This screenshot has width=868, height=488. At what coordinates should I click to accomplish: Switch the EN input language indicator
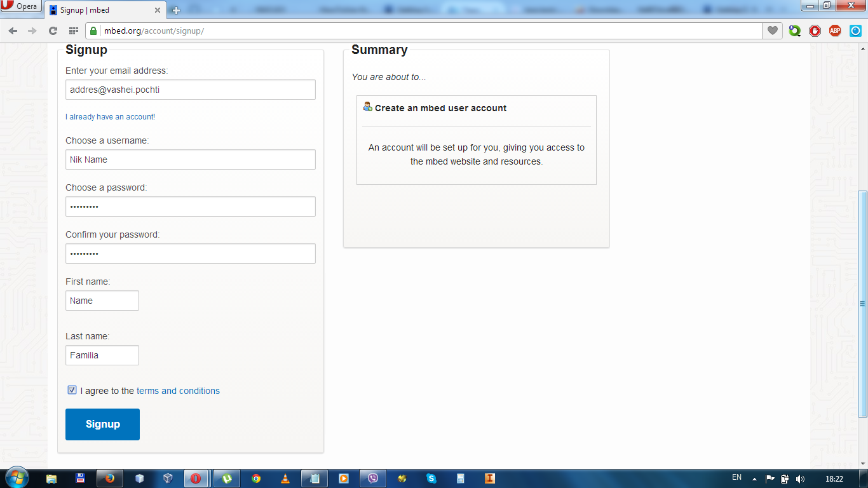[x=736, y=478]
